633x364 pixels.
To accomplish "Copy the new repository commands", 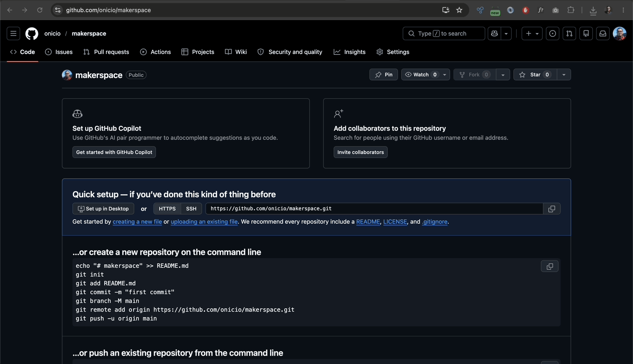I will point(550,266).
